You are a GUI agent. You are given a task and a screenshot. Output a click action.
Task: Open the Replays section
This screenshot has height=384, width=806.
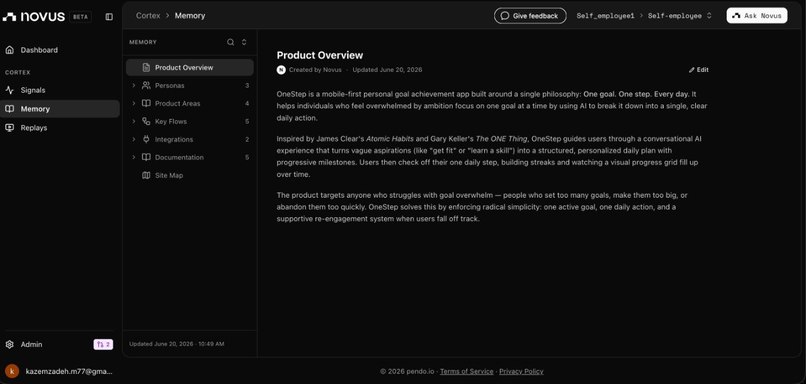60,127
